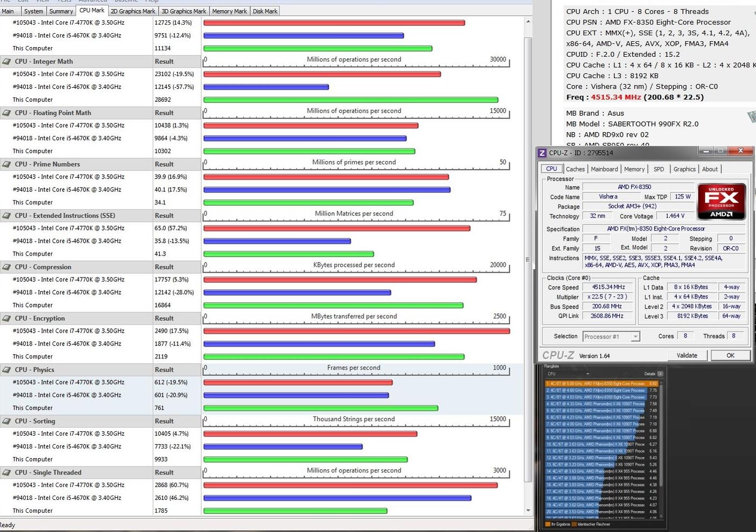This screenshot has width=756, height=532.
Task: Click the x 22.5 ( 7 - 23 ) Multiplier value
Action: 609,297
